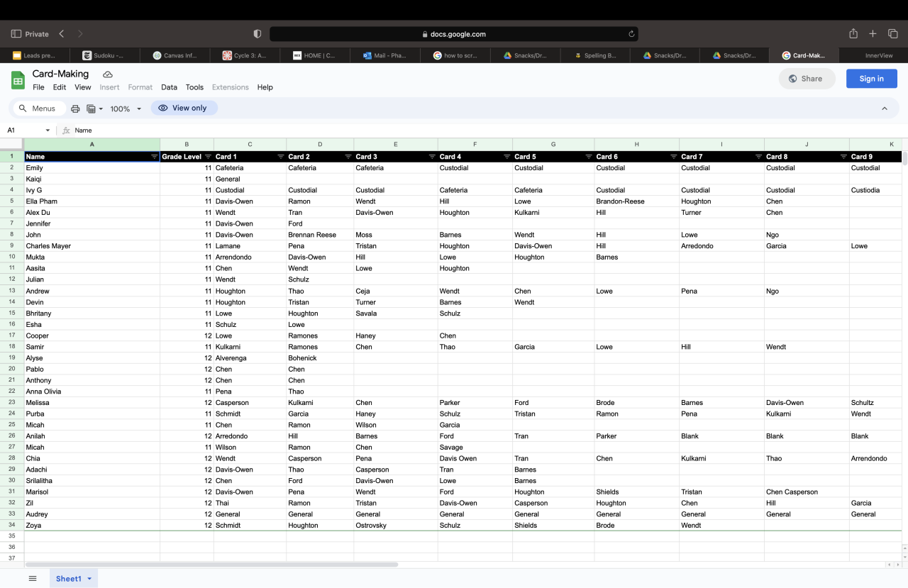
Task: Click the docs.google.com address bar
Action: [454, 34]
